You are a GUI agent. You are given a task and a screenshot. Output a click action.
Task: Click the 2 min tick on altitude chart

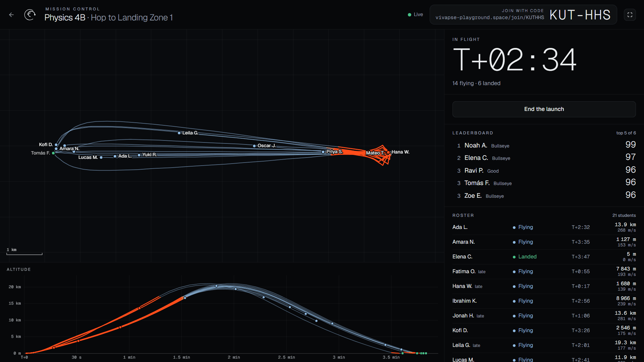pyautogui.click(x=234, y=357)
